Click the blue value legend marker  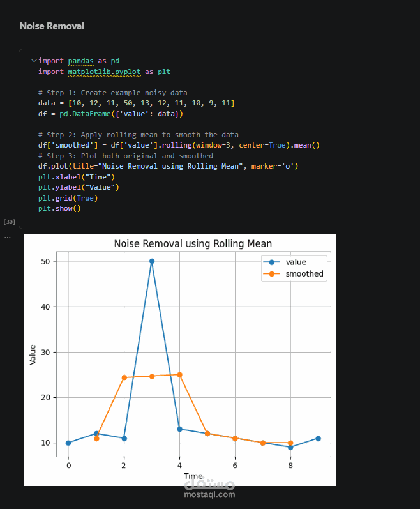[272, 262]
